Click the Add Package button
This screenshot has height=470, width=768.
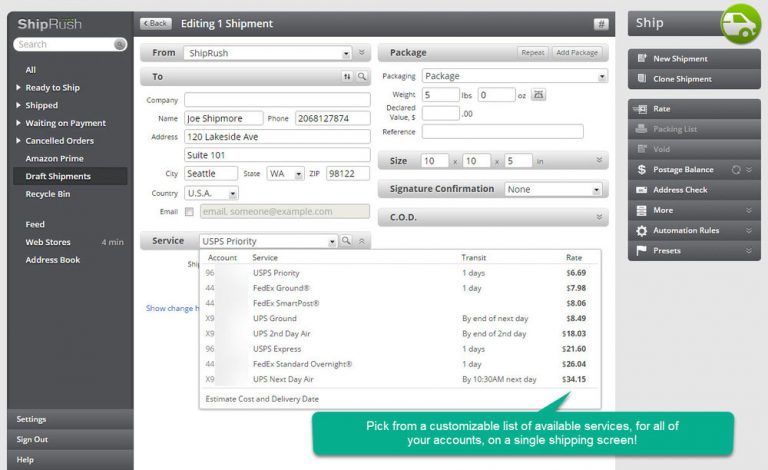(577, 52)
